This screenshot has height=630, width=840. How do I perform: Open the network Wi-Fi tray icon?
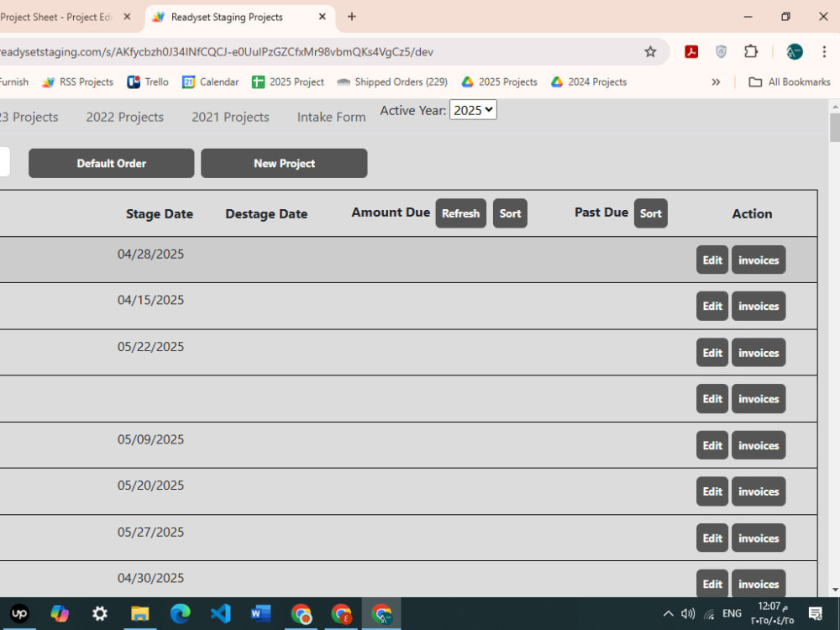tap(709, 614)
